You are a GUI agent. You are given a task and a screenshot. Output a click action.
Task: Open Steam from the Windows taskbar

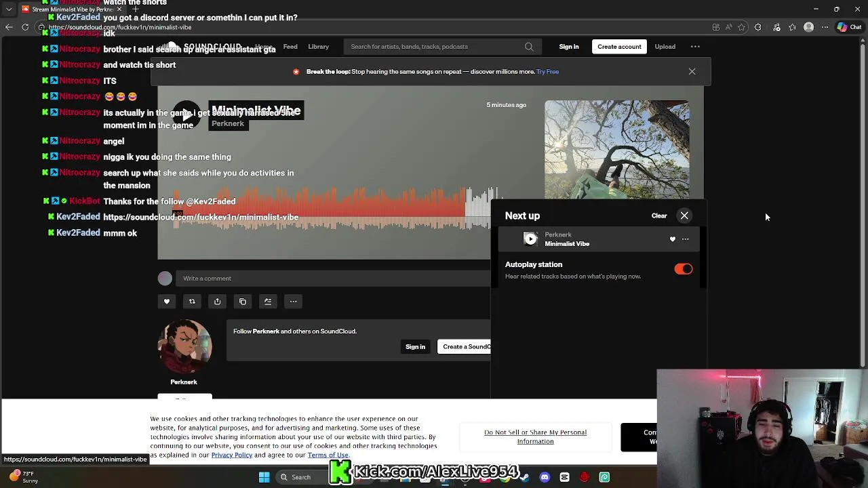[524, 477]
